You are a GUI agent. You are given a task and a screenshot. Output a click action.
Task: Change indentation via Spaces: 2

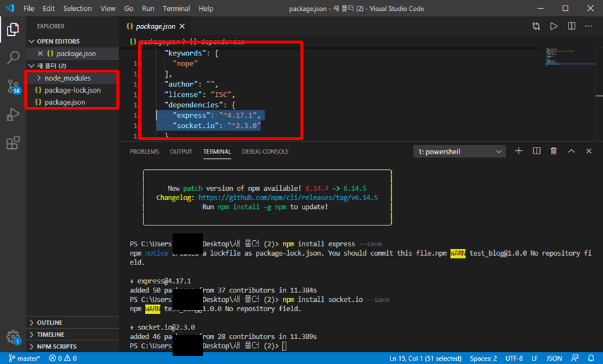click(x=483, y=358)
